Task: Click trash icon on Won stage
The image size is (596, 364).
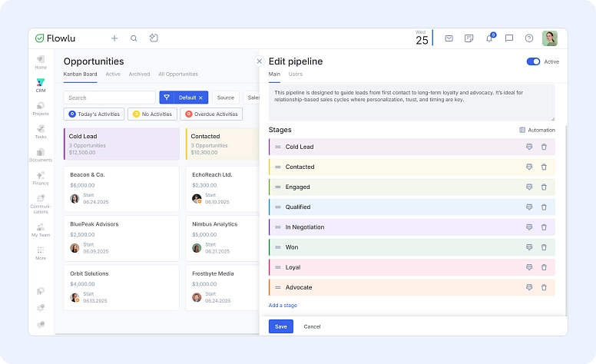Action: tap(544, 247)
